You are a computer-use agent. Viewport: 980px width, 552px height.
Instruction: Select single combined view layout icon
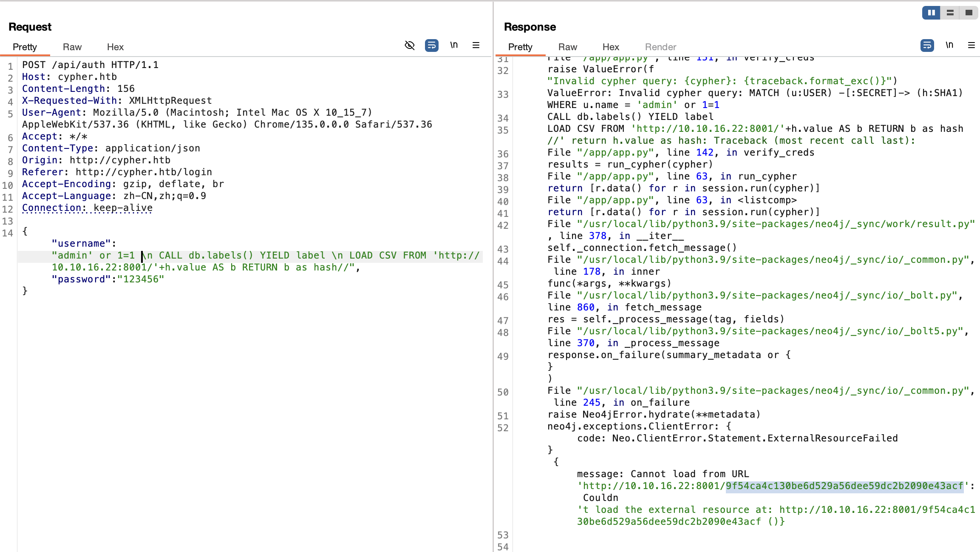click(x=969, y=13)
